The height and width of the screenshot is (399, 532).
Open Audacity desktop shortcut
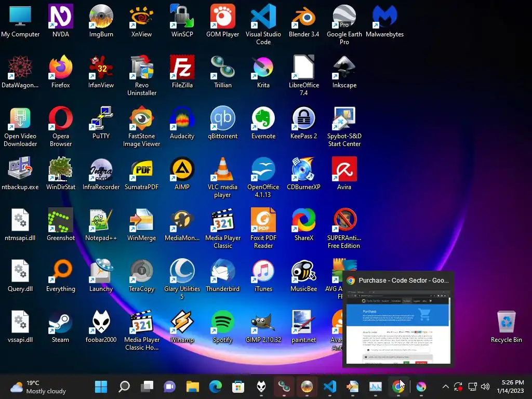point(182,123)
